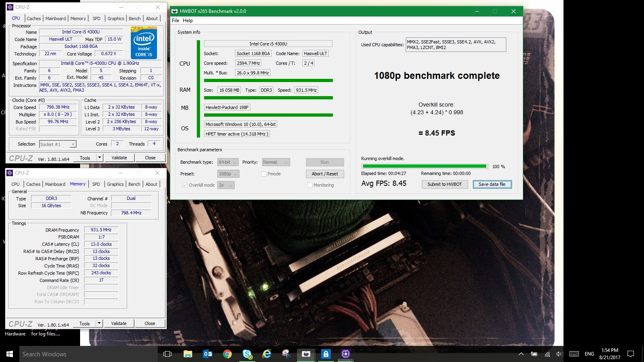Screen dimensions: 644x362
Task: Click the Core Speed value 798.38 MHz
Action: (58, 107)
